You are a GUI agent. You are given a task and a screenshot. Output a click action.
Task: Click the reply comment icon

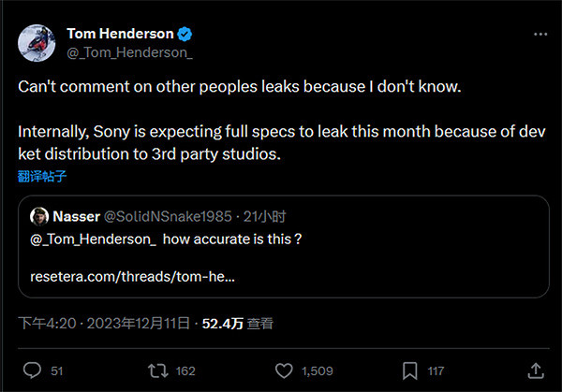pyautogui.click(x=32, y=370)
